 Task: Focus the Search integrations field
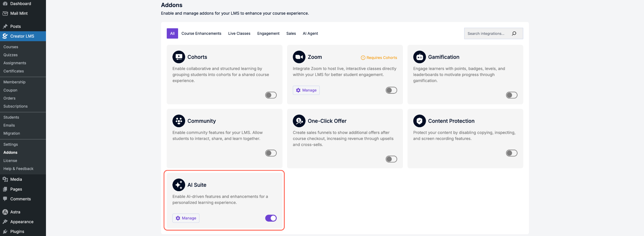pyautogui.click(x=493, y=33)
